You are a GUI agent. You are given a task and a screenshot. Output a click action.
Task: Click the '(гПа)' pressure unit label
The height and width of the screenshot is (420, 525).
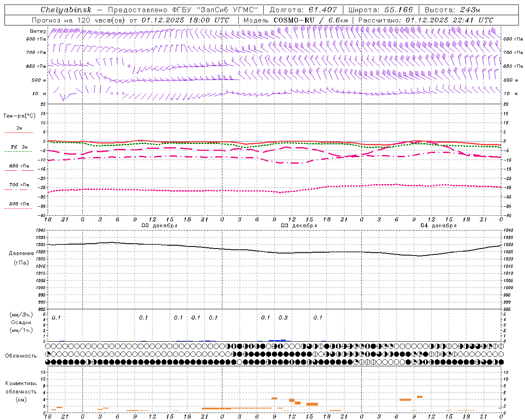tap(21, 262)
